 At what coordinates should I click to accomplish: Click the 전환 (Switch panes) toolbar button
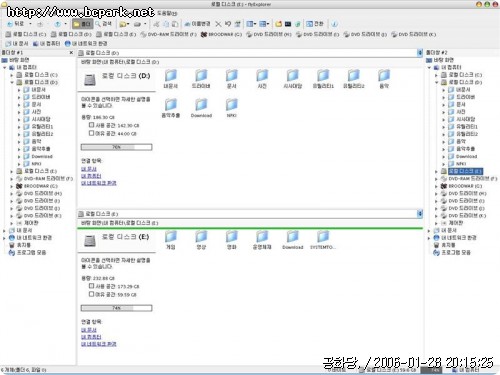pos(315,24)
